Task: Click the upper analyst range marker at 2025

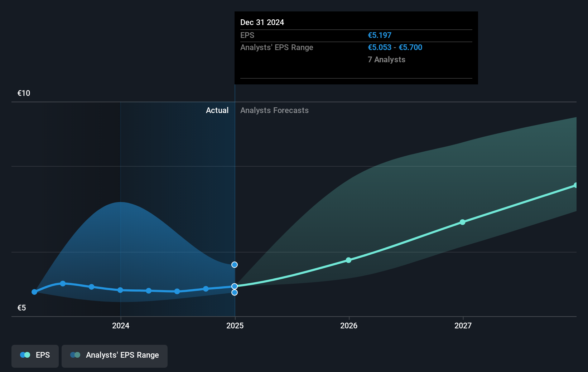Action: pyautogui.click(x=235, y=265)
